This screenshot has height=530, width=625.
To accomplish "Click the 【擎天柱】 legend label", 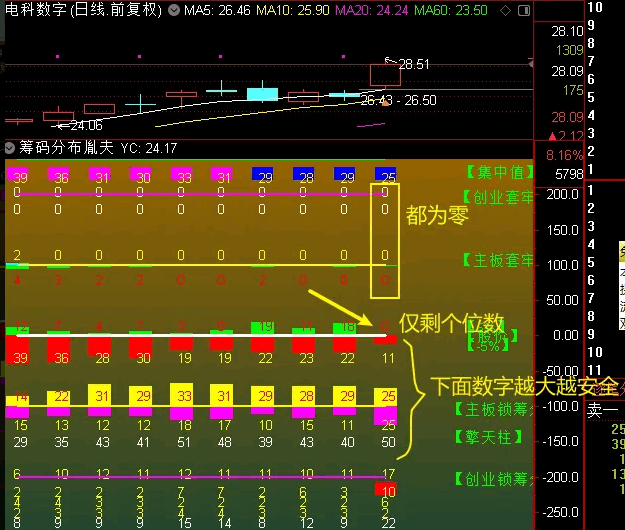I will click(x=488, y=437).
